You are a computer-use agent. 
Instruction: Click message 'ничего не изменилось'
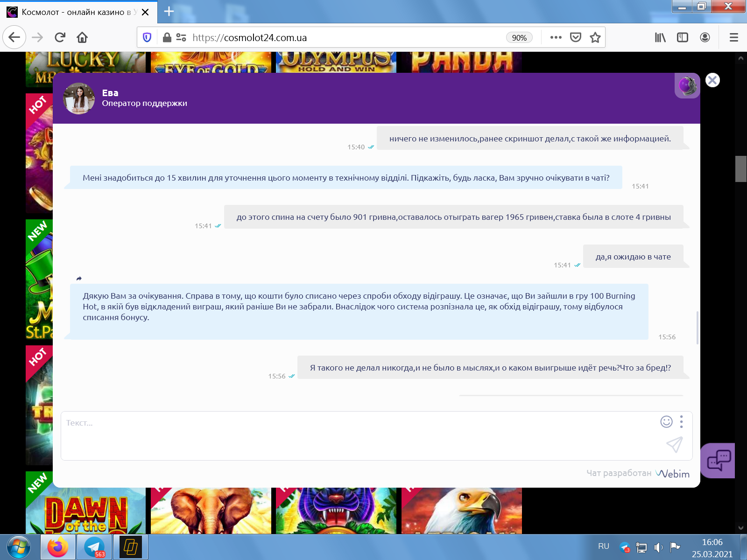click(530, 138)
